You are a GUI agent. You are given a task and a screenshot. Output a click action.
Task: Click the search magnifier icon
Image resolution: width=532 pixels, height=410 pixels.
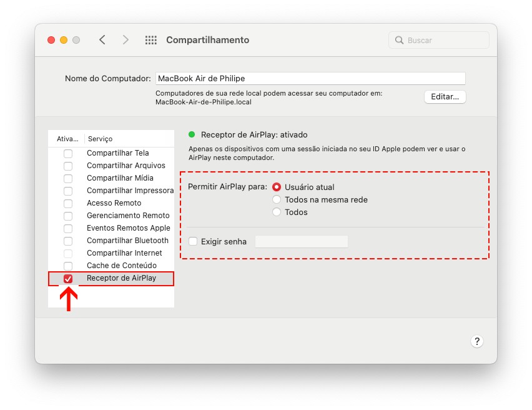pyautogui.click(x=400, y=40)
